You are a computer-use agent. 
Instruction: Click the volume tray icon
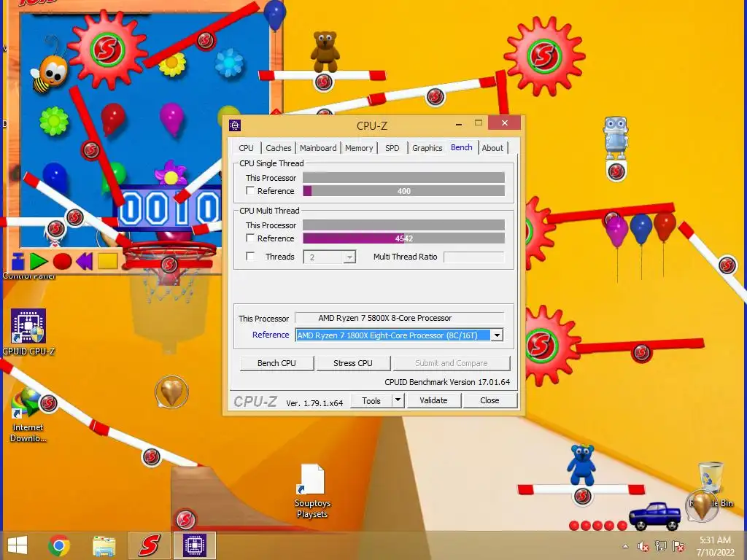pyautogui.click(x=643, y=546)
